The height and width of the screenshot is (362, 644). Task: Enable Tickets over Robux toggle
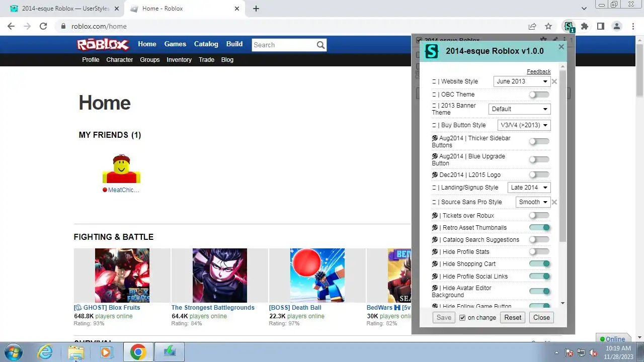coord(539,216)
